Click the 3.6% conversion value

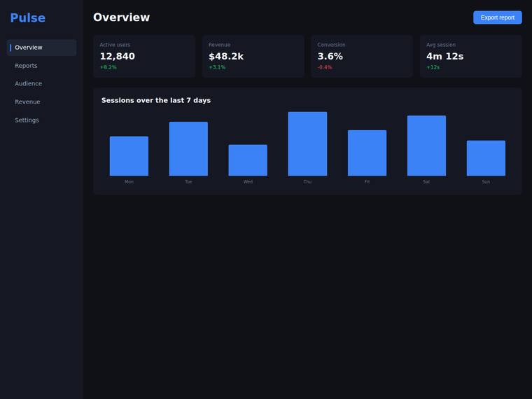(x=330, y=56)
